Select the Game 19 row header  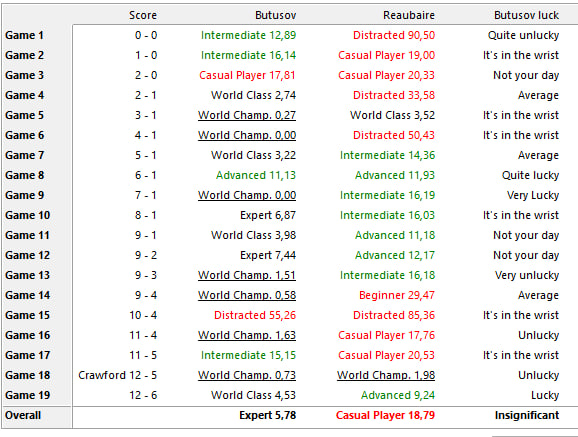tap(28, 395)
